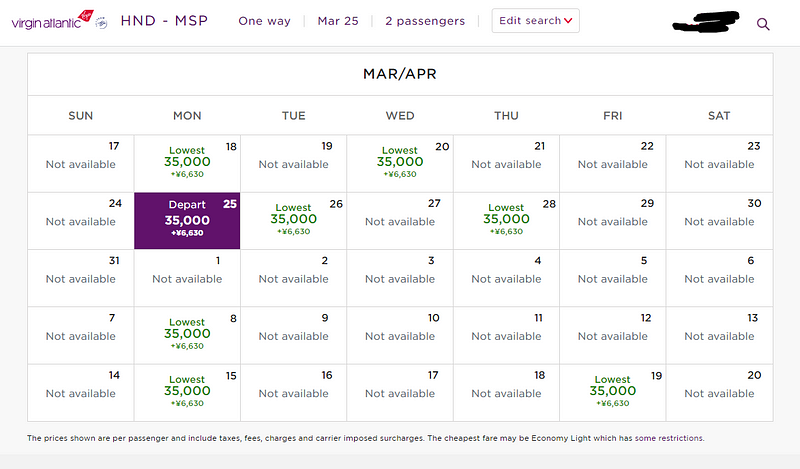The width and height of the screenshot is (800, 469).
Task: Pick April 15 lowest fare
Action: (187, 392)
